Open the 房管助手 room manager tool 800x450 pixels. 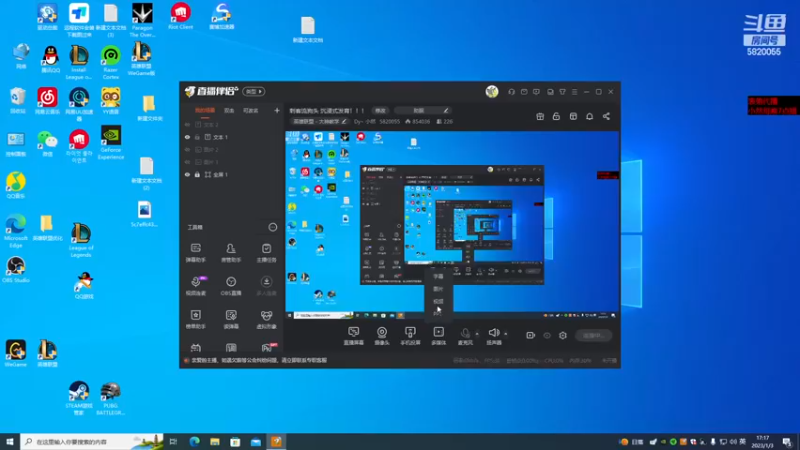[x=231, y=253]
